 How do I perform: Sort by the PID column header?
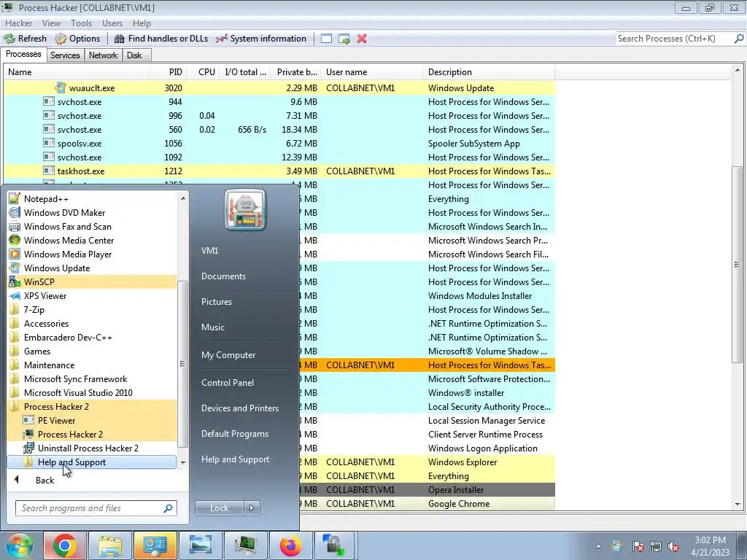click(168, 72)
